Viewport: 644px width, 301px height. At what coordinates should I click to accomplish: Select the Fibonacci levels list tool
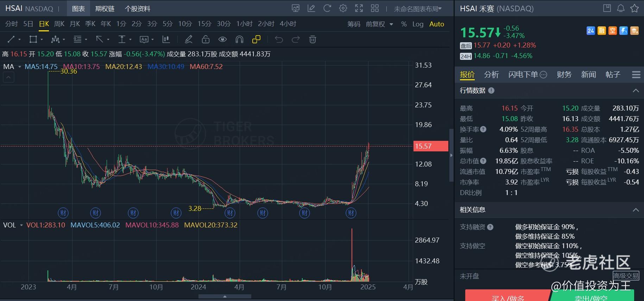tap(77, 39)
